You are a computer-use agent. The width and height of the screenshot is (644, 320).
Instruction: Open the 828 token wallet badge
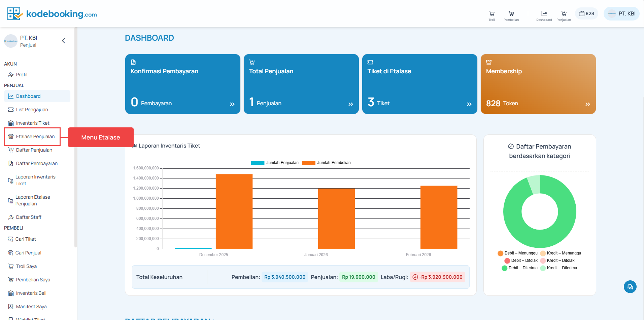pyautogui.click(x=586, y=14)
